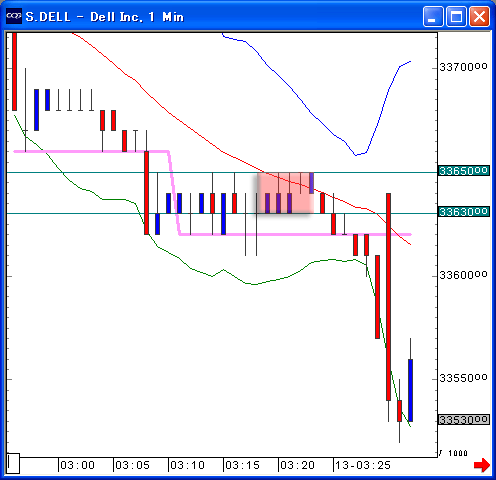Screen dimensions: 496x480
Task: Click the 03:15 time axis label
Action: coord(242,465)
